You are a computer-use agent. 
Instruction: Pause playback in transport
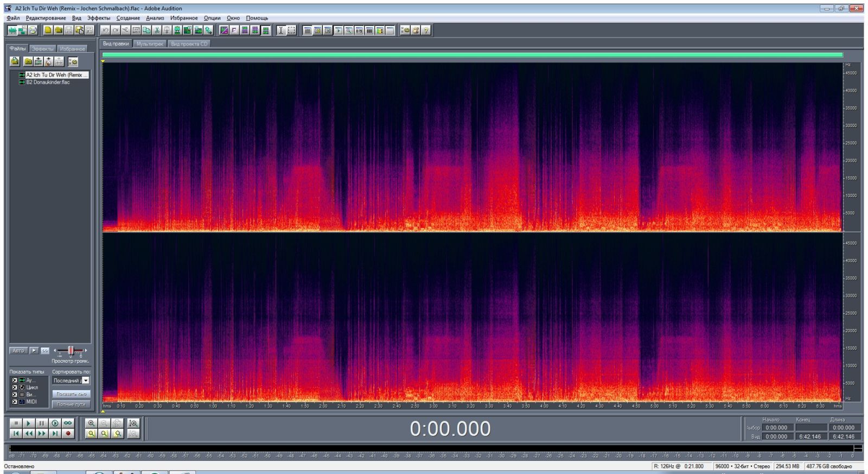42,423
